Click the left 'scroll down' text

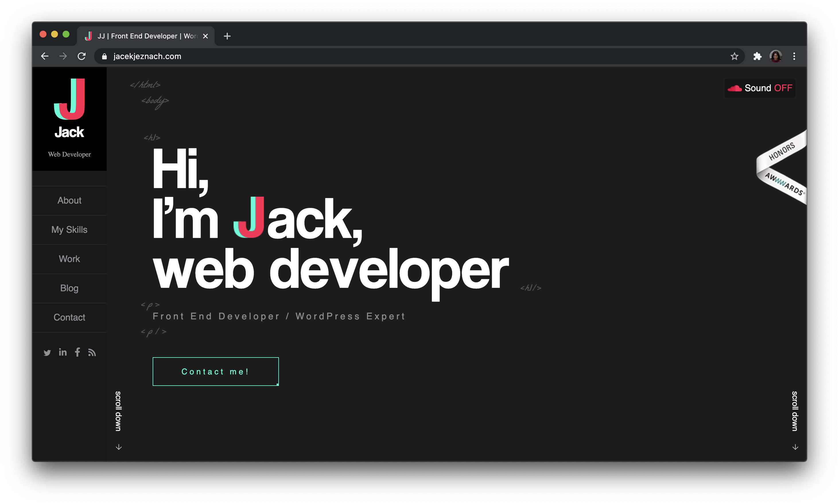[118, 411]
